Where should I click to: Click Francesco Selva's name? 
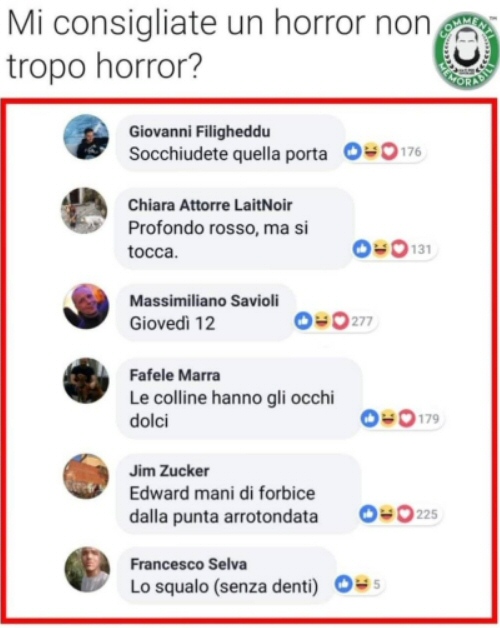[188, 564]
